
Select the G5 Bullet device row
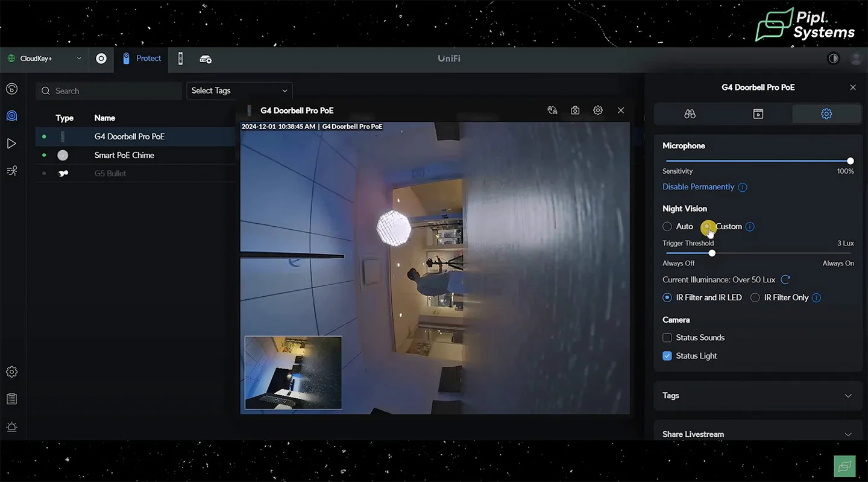(136, 173)
